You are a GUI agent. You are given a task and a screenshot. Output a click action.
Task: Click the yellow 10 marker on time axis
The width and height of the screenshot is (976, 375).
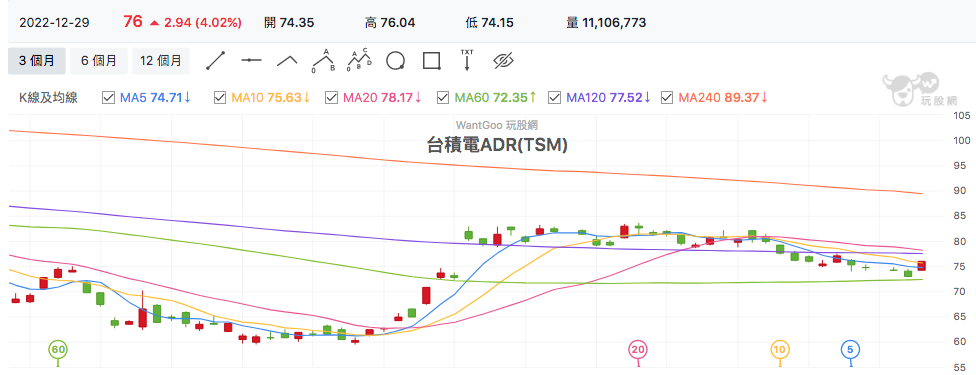[779, 349]
